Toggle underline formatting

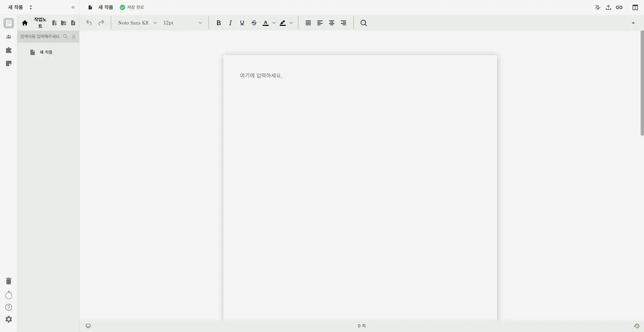242,23
